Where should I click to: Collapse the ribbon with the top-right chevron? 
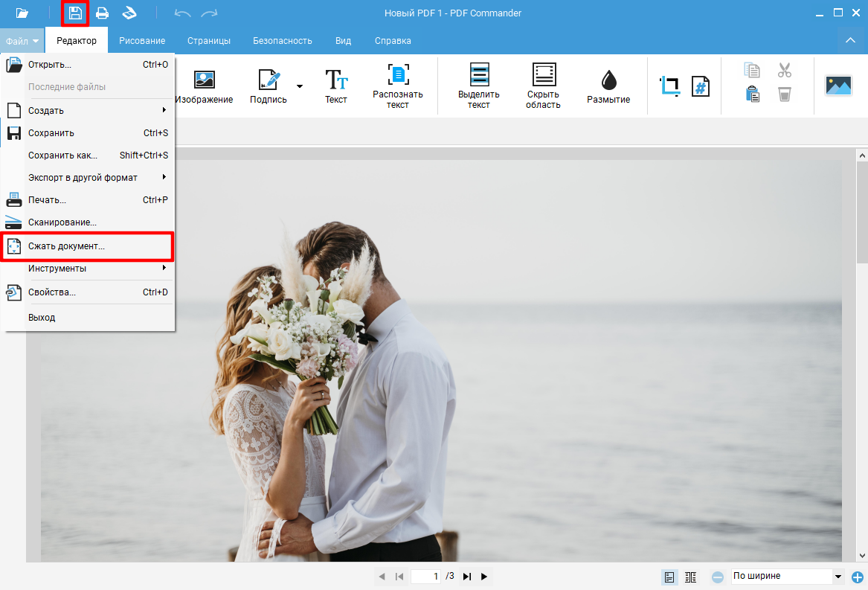click(850, 40)
